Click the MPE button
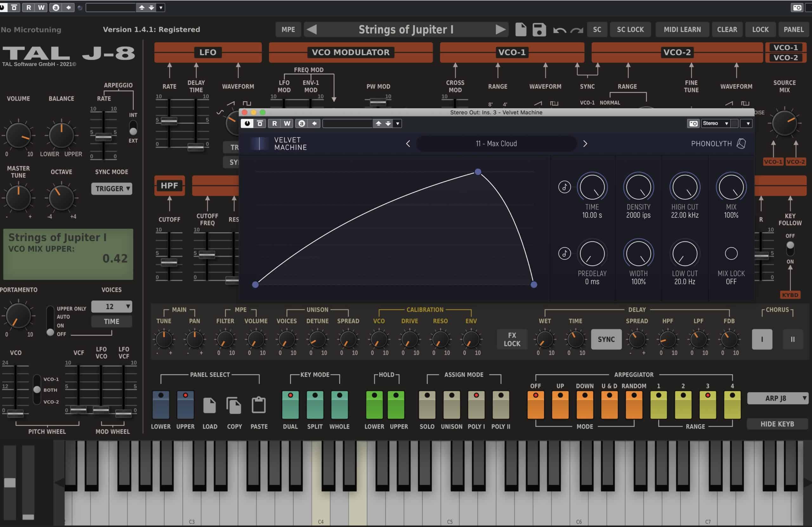The width and height of the screenshot is (812, 527). pos(288,30)
